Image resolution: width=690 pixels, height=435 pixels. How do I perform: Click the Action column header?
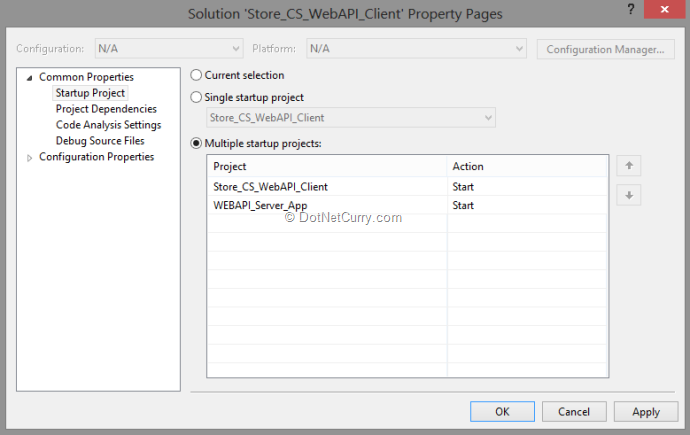[527, 166]
